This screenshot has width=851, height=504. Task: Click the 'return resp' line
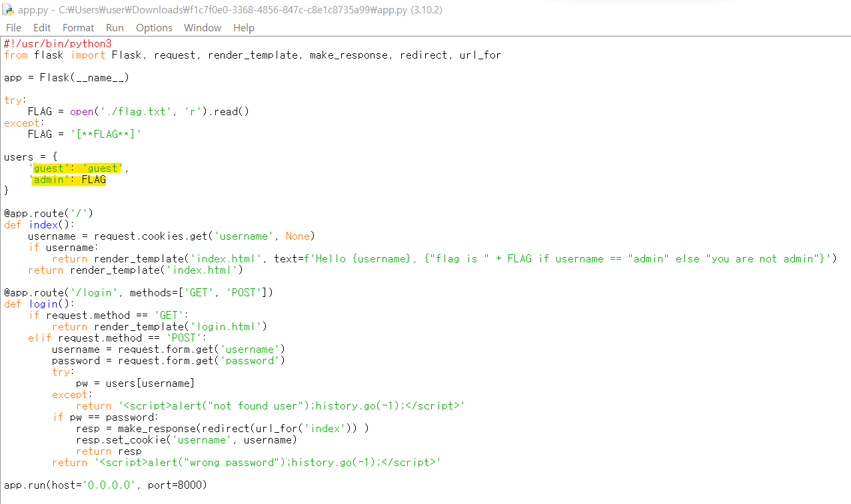(109, 451)
